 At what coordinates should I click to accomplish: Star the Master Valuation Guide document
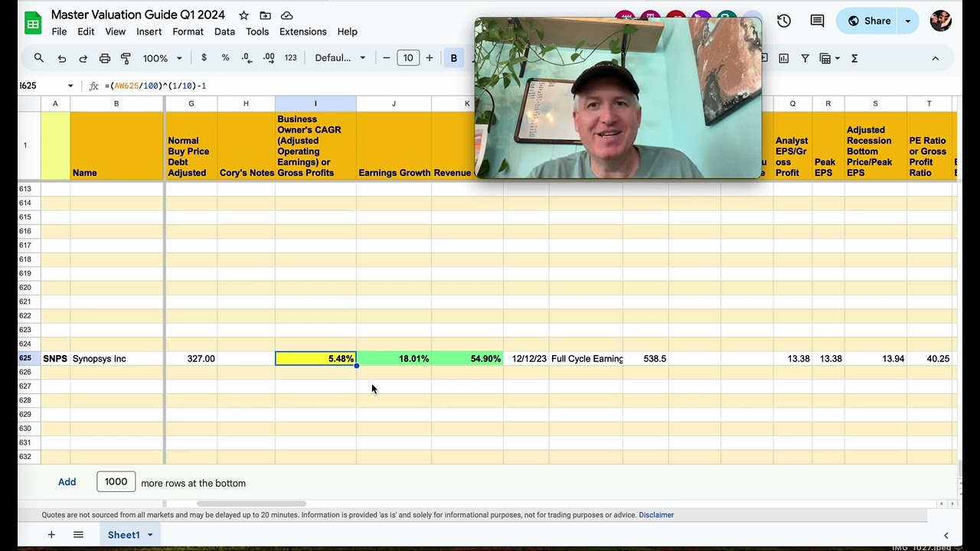point(243,15)
